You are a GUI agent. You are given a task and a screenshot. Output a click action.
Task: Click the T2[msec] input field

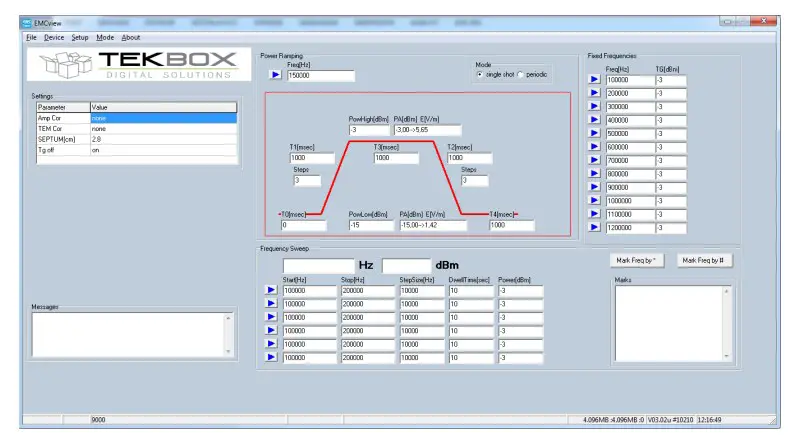click(469, 158)
